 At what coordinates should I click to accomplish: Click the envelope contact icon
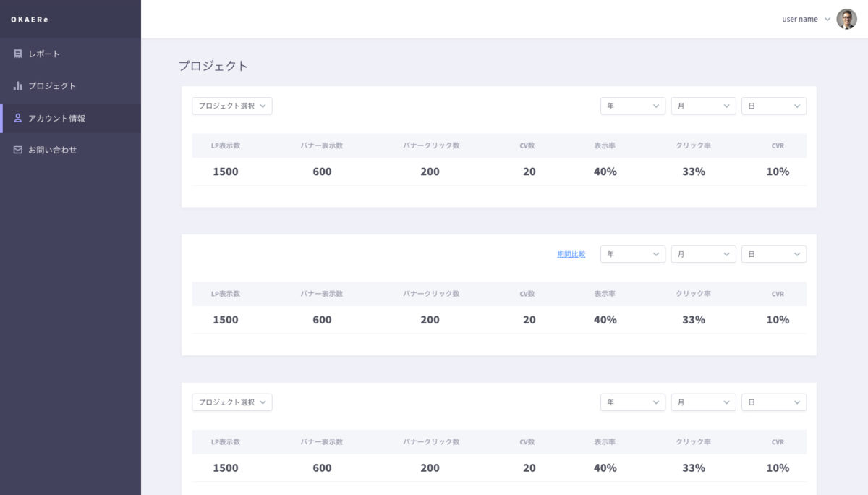point(18,150)
